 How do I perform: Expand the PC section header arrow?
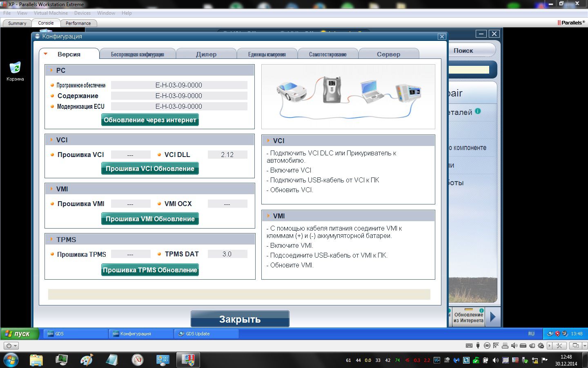click(x=51, y=70)
